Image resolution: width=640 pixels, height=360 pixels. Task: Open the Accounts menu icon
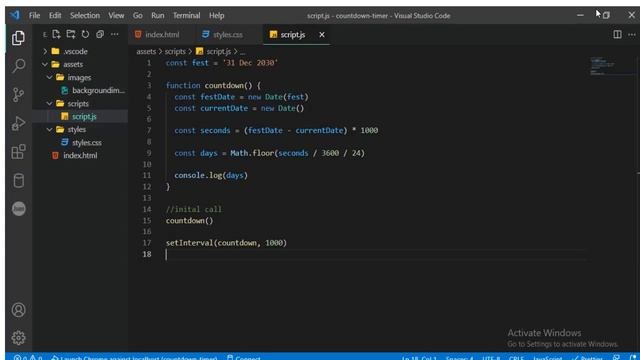pyautogui.click(x=18, y=310)
